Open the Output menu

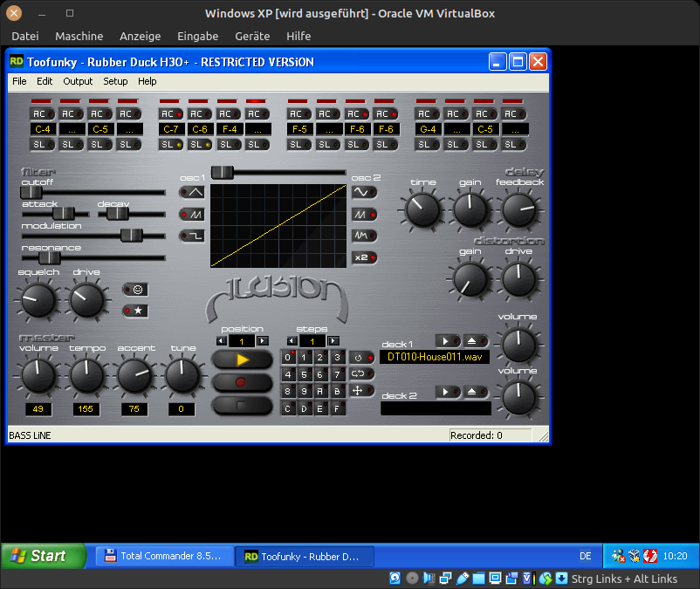pyautogui.click(x=78, y=81)
